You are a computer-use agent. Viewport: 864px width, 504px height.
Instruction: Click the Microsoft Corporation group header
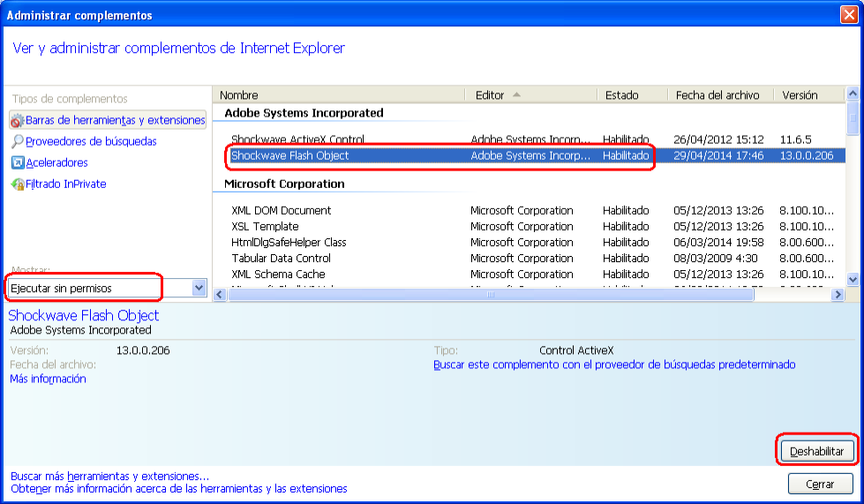click(284, 184)
